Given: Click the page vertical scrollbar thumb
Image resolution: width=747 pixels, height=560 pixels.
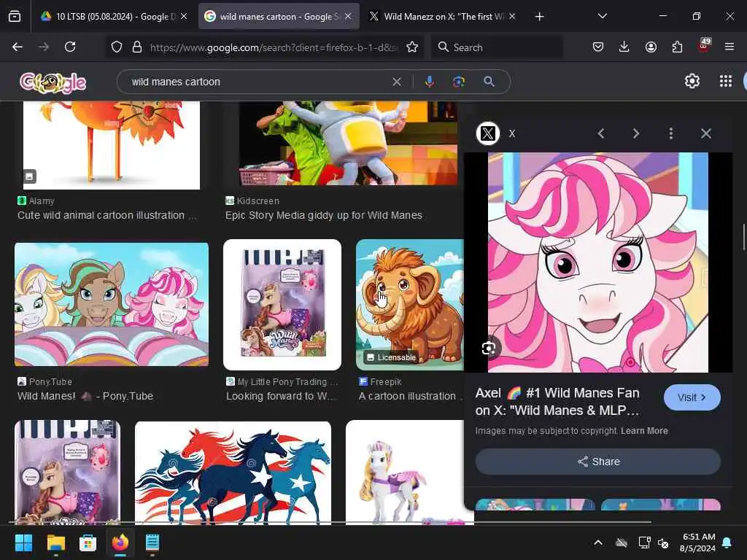Looking at the screenshot, I should tap(744, 236).
